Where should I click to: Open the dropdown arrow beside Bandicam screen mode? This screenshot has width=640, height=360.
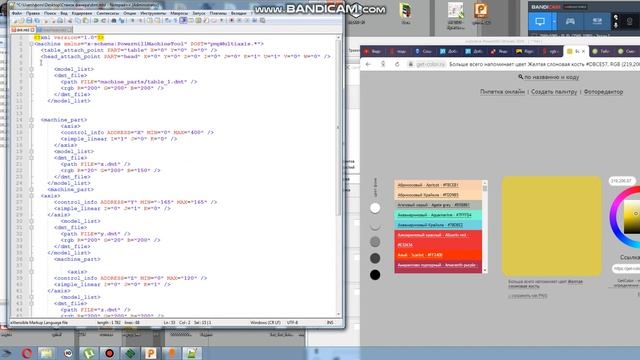[x=554, y=21]
